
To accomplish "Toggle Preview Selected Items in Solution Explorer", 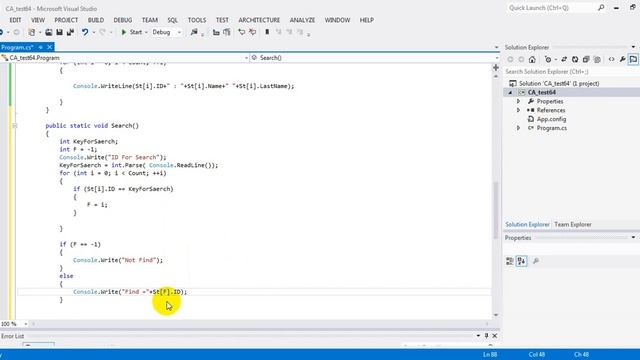I will pyautogui.click(x=633, y=60).
